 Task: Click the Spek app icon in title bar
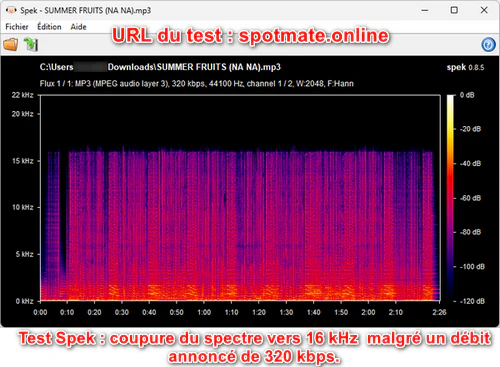(11, 10)
